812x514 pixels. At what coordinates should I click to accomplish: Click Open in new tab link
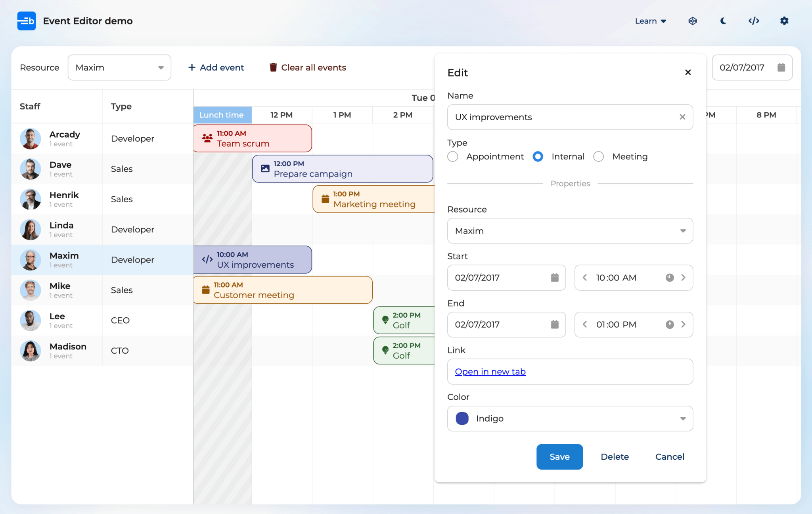[x=490, y=372]
